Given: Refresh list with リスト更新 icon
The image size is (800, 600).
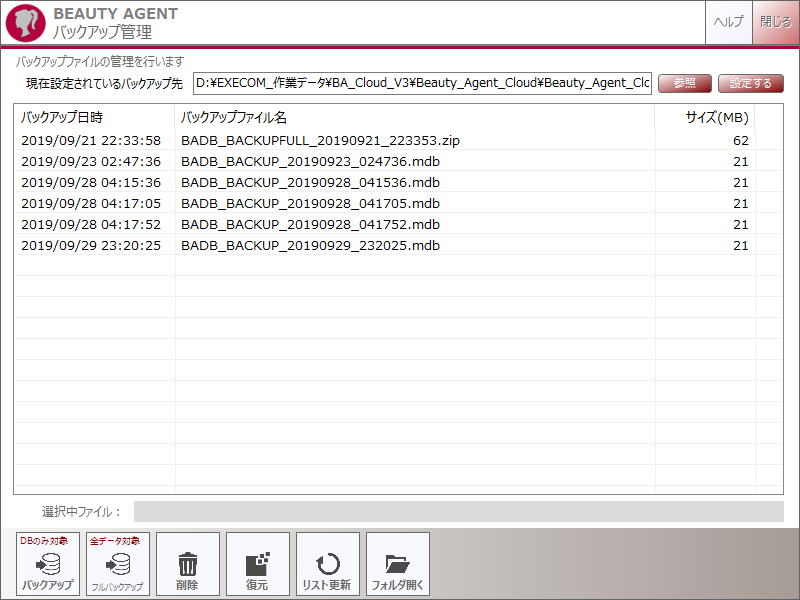Looking at the screenshot, I should pos(327,565).
